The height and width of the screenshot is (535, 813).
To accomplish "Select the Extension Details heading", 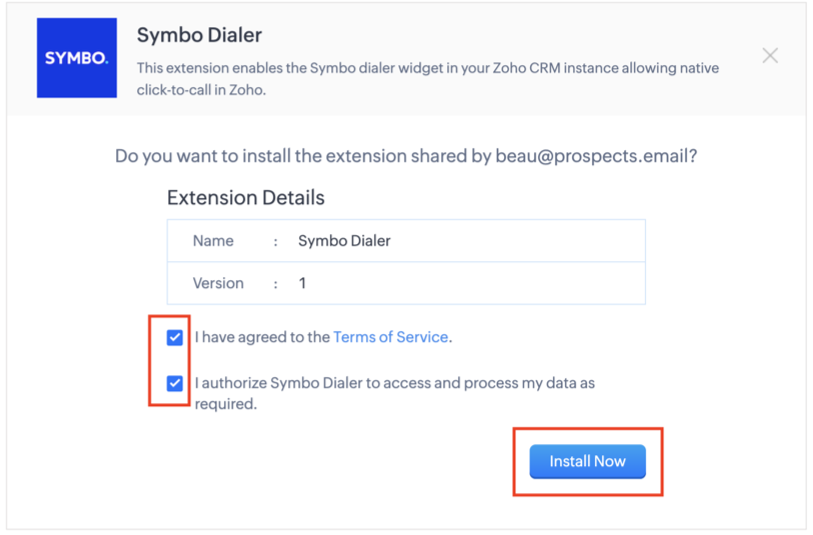I will pos(246,198).
